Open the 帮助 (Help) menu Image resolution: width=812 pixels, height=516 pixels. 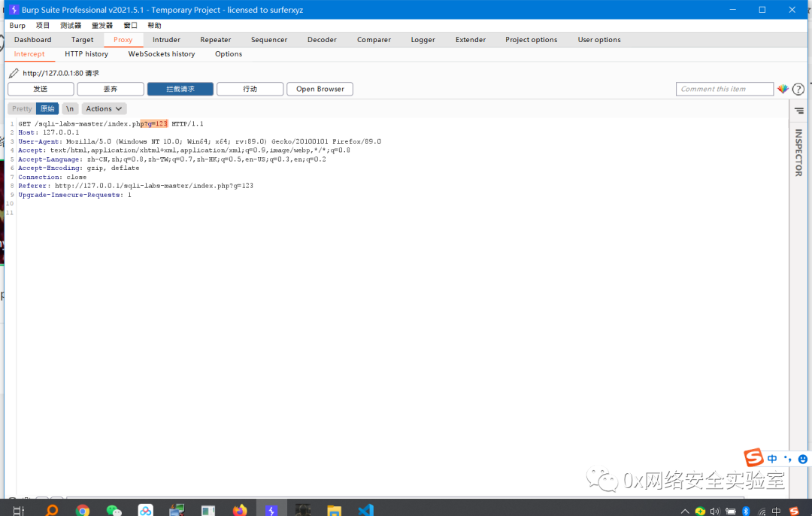(154, 26)
